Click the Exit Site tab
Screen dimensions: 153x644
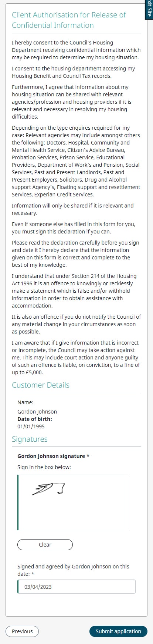tap(149, 9)
